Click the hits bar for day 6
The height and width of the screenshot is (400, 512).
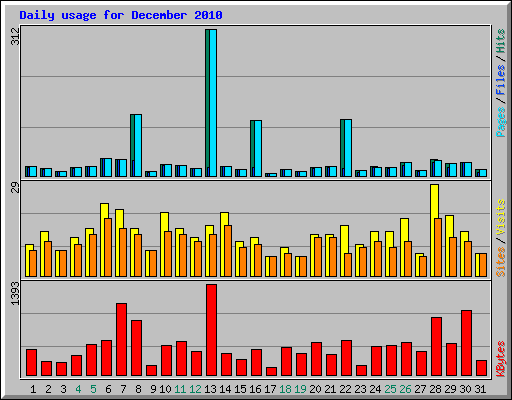[106, 167]
